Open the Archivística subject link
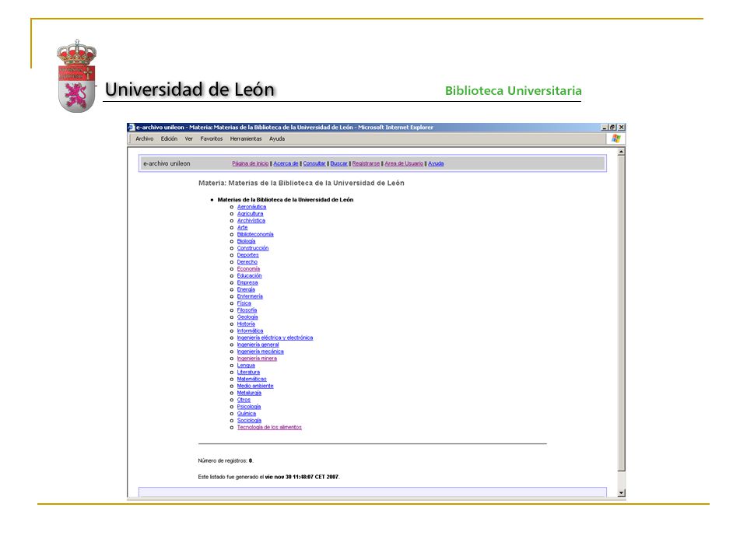Viewport: 747px width, 560px height. [x=251, y=220]
